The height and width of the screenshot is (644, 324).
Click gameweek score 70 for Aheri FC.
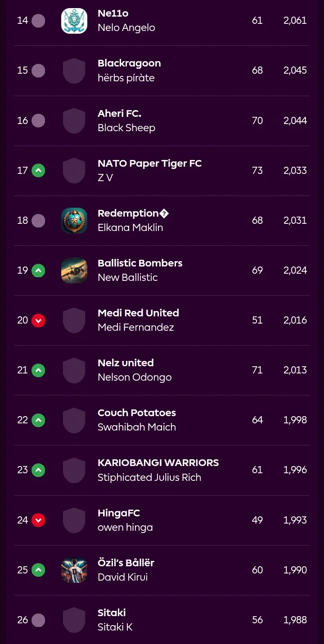257,121
